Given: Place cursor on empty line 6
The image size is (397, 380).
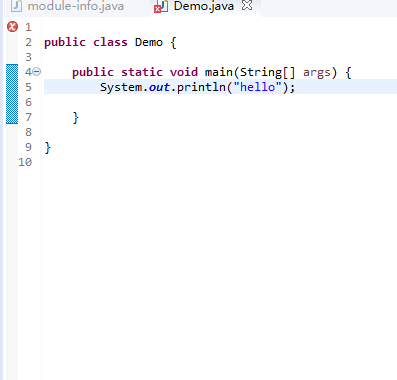Looking at the screenshot, I should point(220,102).
